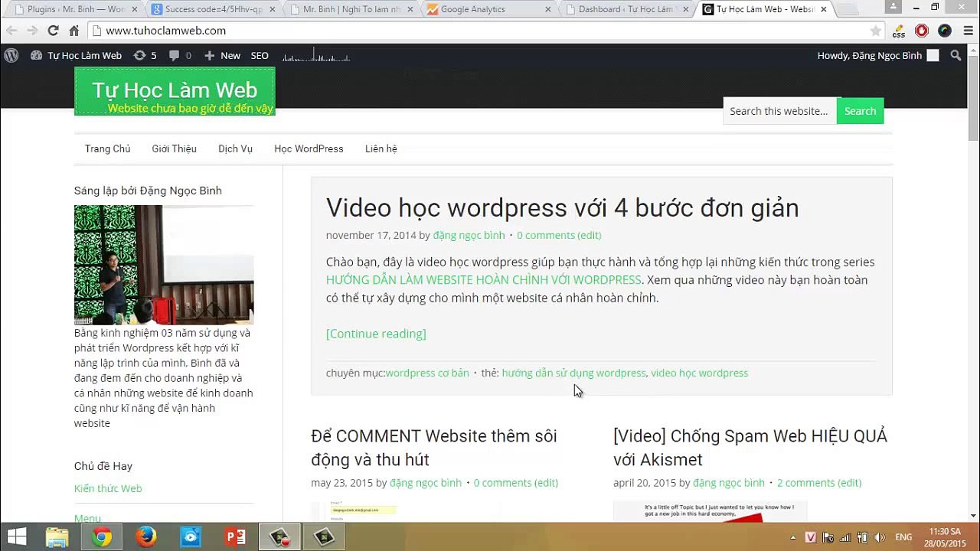Open the CSS editor extension
This screenshot has width=980, height=551.
coord(899,31)
